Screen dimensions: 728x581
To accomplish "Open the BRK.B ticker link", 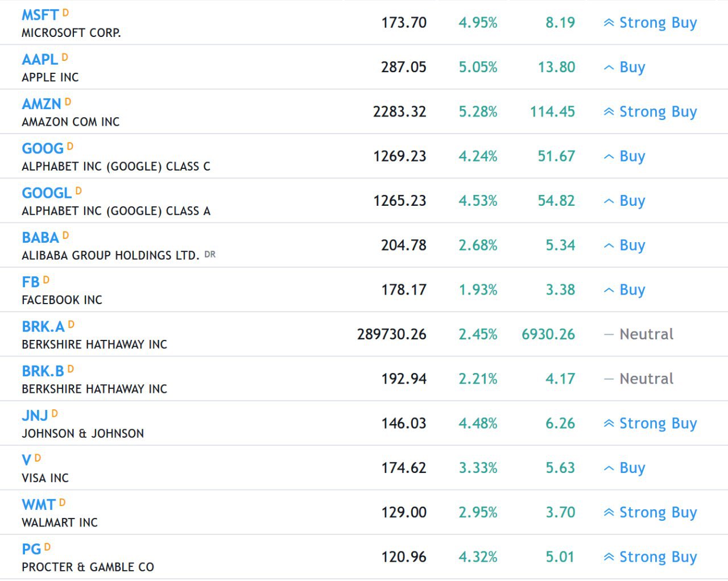I will pos(43,371).
